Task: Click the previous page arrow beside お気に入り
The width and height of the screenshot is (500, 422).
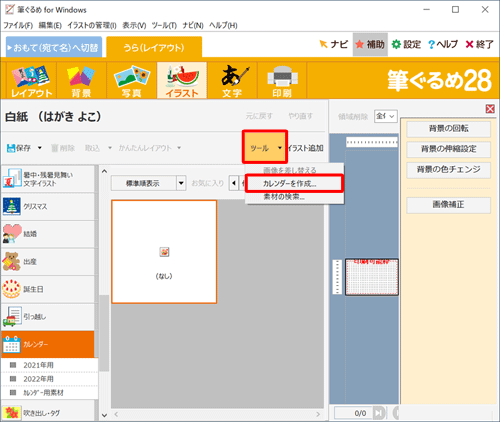Action: click(234, 183)
